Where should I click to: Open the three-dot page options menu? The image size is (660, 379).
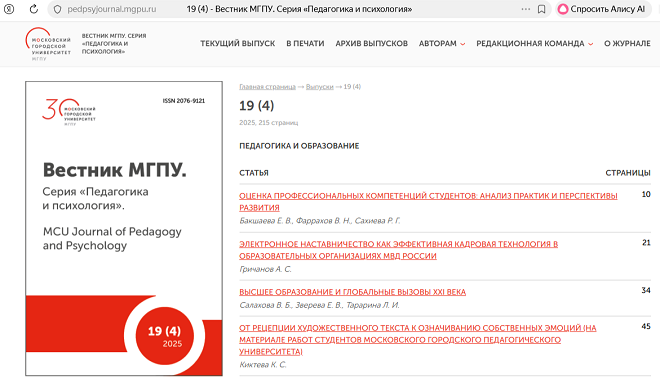point(526,9)
